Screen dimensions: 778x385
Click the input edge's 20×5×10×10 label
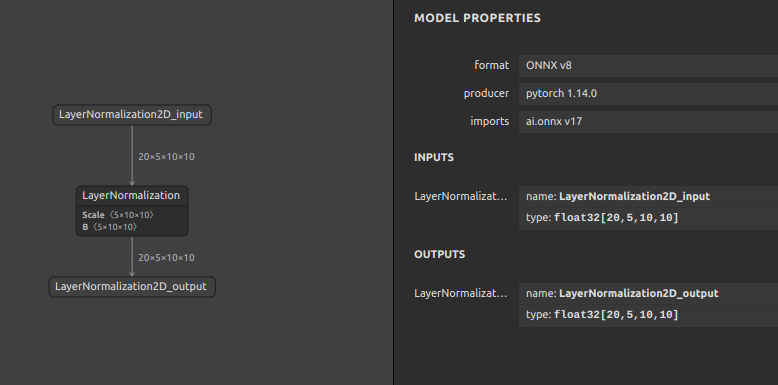166,157
